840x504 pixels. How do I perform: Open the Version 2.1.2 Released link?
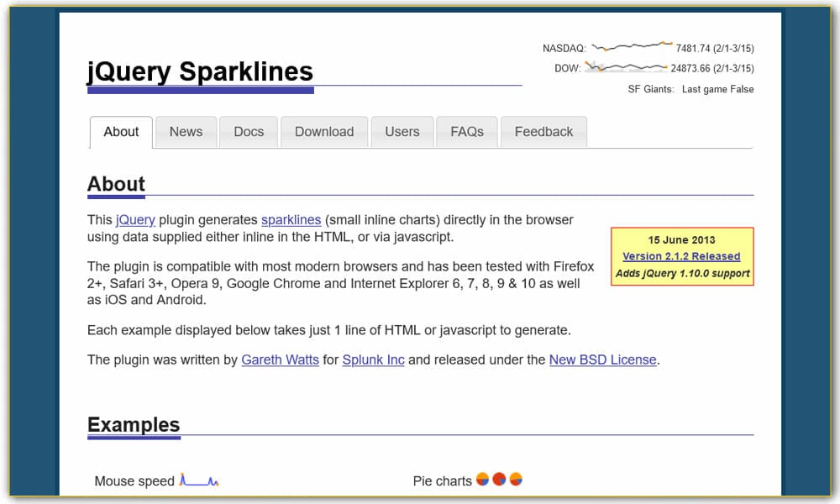(x=682, y=256)
